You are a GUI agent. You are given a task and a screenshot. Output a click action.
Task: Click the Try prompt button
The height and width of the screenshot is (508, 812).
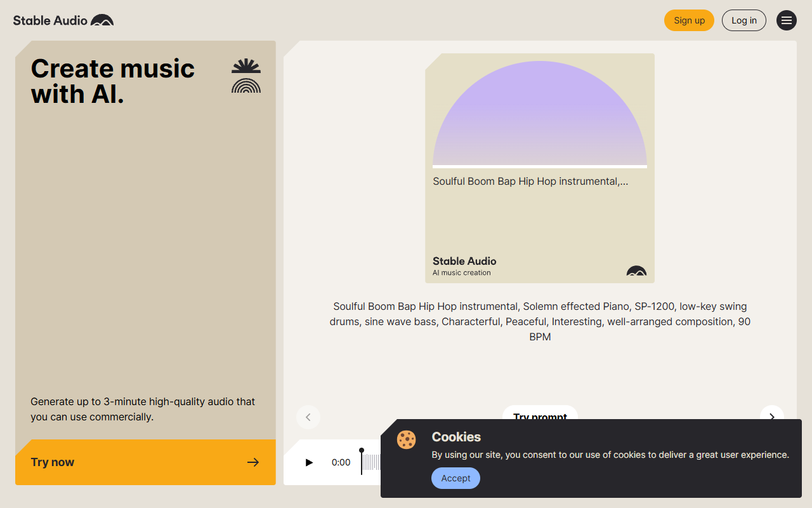click(x=540, y=413)
